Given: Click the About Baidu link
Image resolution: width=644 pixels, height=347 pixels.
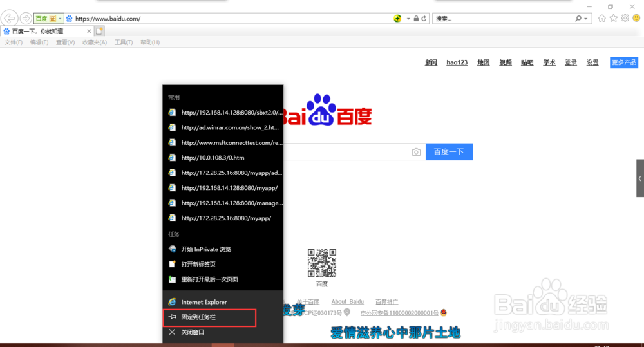Looking at the screenshot, I should (348, 301).
